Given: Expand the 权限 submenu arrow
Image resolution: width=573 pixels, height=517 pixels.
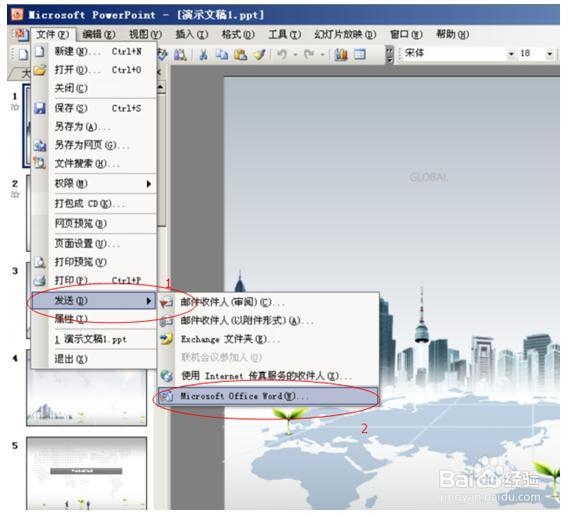Looking at the screenshot, I should point(149,184).
